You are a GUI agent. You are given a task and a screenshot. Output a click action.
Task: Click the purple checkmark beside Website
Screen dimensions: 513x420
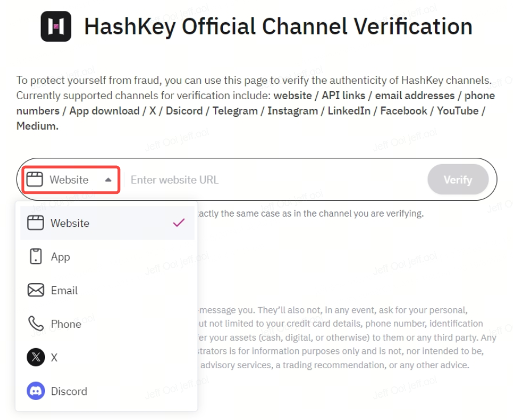[179, 223]
